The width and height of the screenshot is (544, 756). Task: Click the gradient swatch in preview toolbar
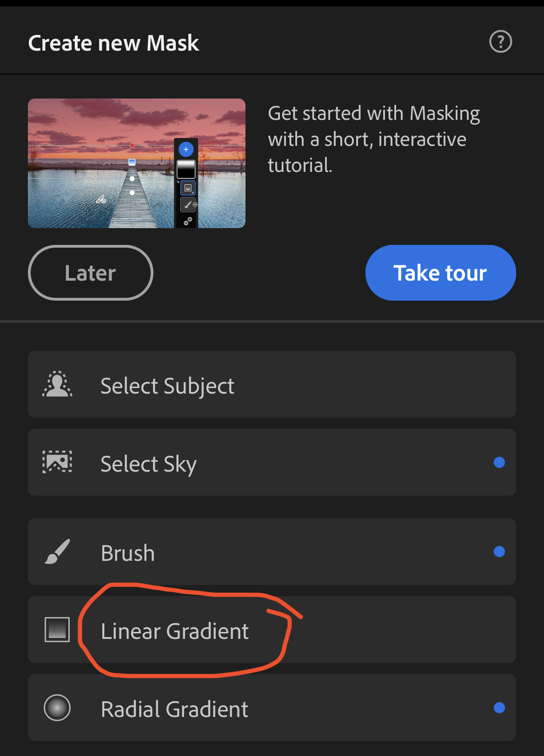click(186, 170)
